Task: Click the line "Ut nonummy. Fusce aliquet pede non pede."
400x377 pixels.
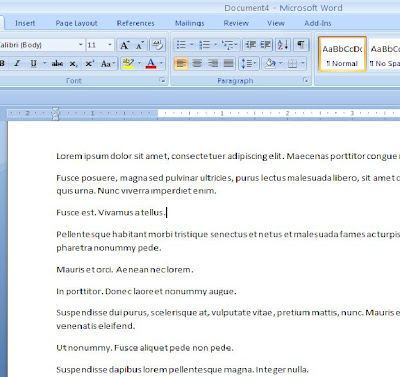Action: click(x=145, y=348)
